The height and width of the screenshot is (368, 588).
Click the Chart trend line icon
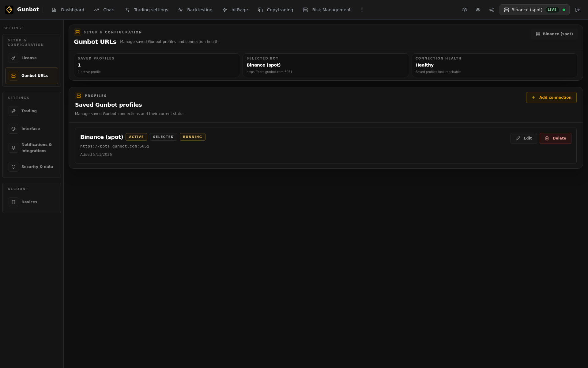[96, 10]
